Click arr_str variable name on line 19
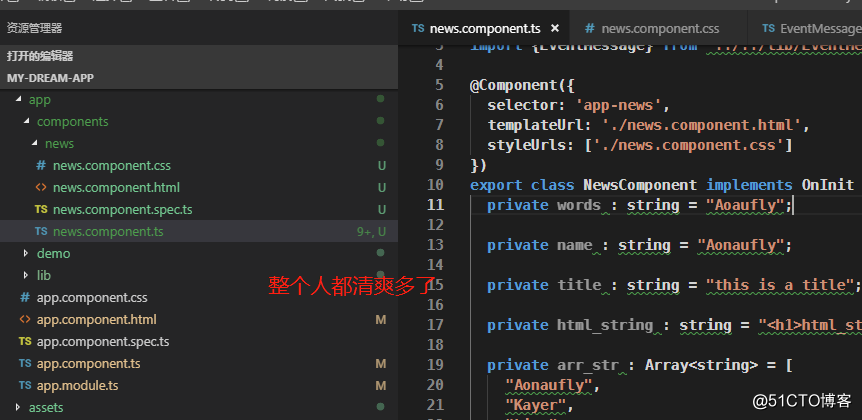The height and width of the screenshot is (420, 862). pos(588,365)
